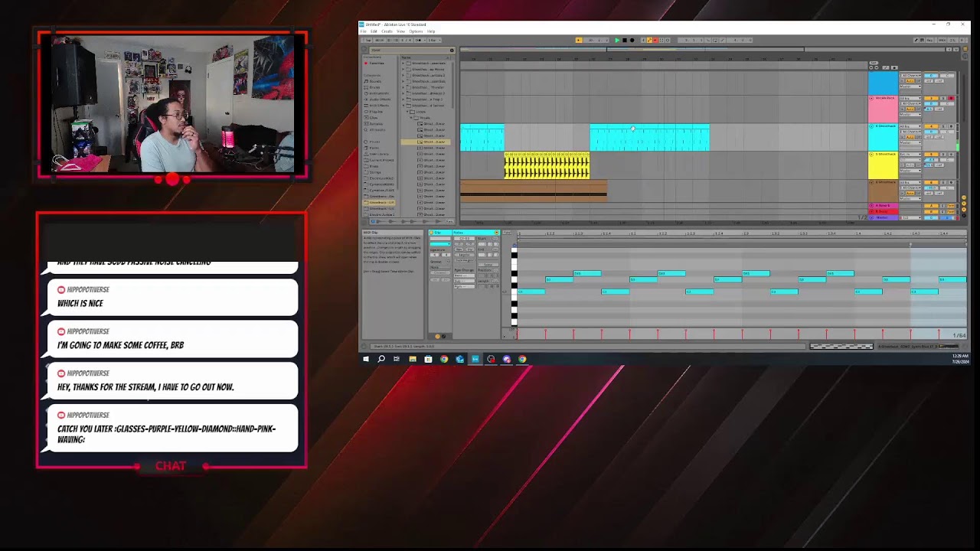Enable Draw Mode pencil icon
This screenshot has width=980, height=551.
tap(916, 40)
